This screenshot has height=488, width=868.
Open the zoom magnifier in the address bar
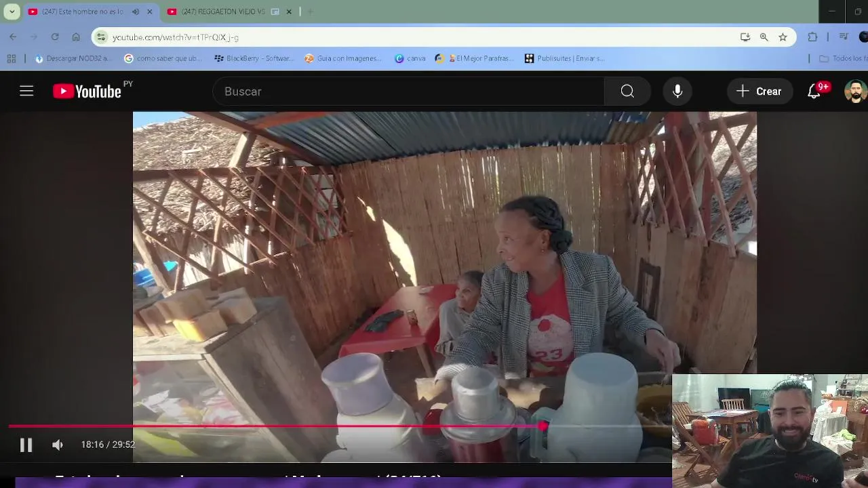[x=764, y=37]
